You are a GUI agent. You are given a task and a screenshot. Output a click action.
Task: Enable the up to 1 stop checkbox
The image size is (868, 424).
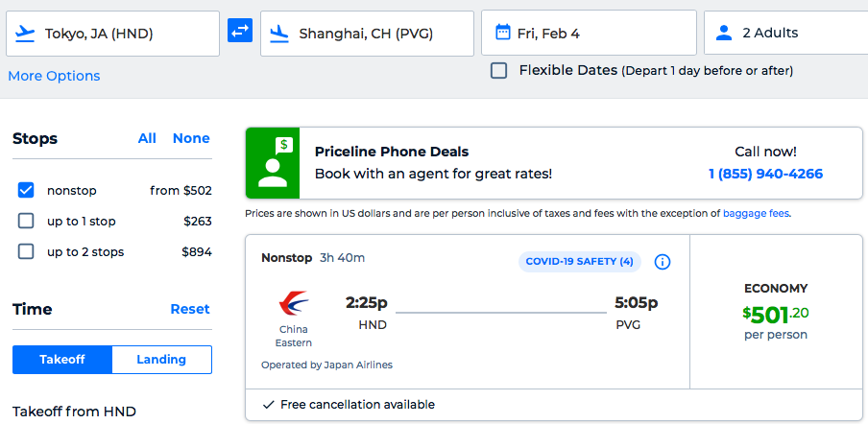[x=26, y=222]
